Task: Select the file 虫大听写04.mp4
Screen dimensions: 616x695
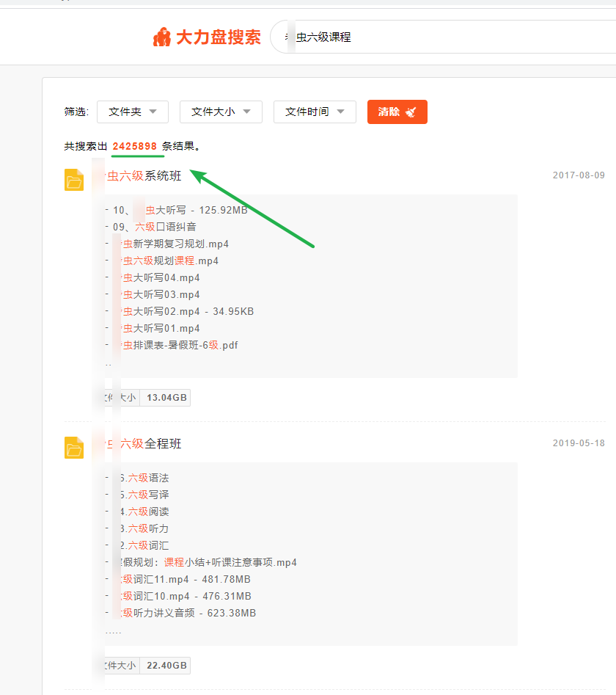Action: [x=161, y=277]
